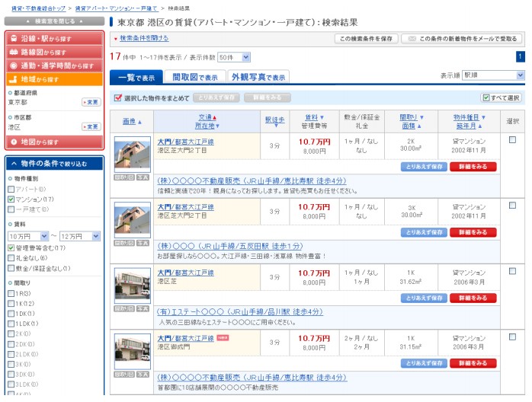Change ward 港区 with 変更 button
The height and width of the screenshot is (402, 532).
[91, 127]
